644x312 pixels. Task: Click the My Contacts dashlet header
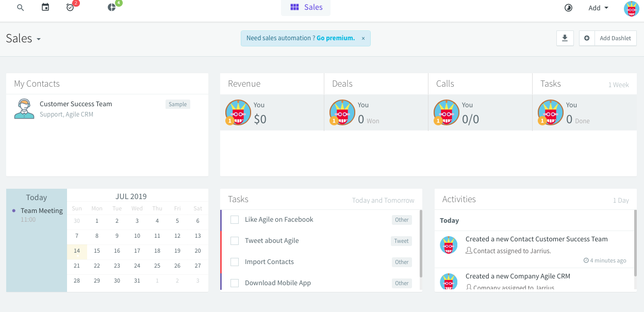[x=107, y=84]
